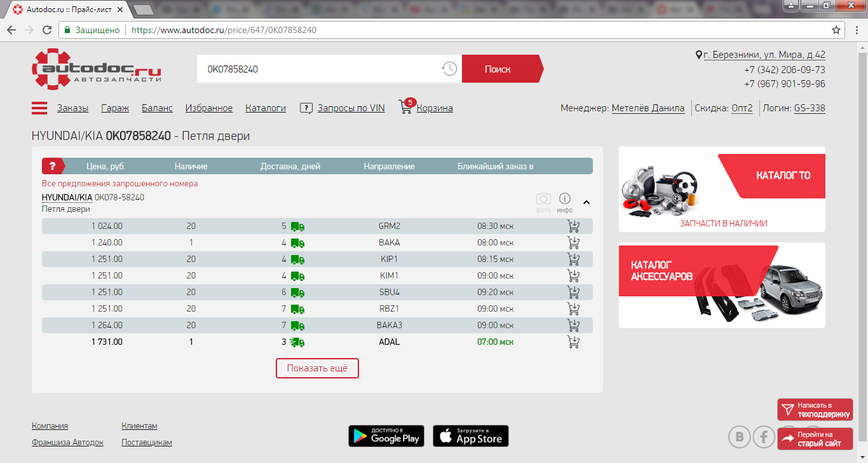Open Заказы menu item
868x463 pixels.
point(72,108)
